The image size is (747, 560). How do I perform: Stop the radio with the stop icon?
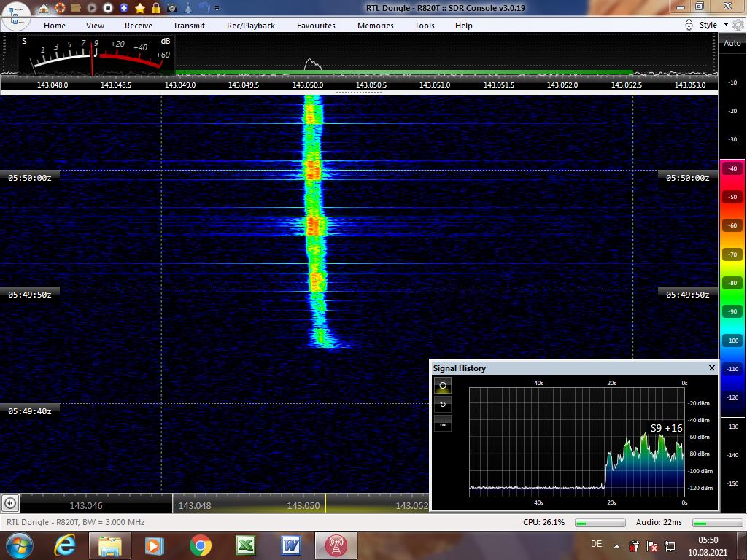[x=108, y=8]
